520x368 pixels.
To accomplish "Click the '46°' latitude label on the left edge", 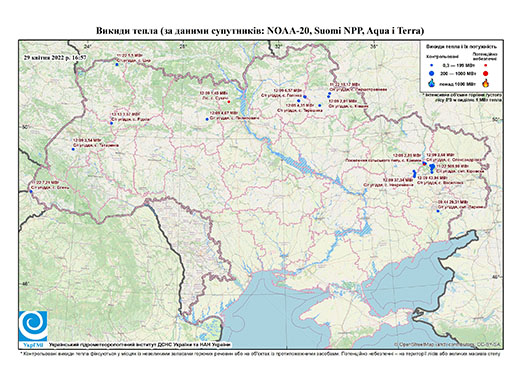I will pos(26,283).
